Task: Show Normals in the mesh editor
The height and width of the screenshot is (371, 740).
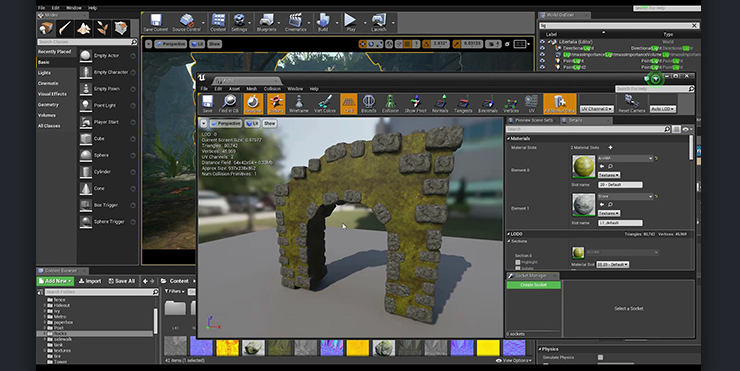Action: (440, 104)
